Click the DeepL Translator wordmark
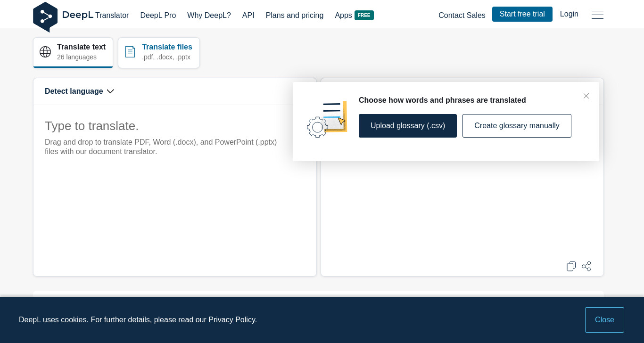644x343 pixels. pyautogui.click(x=95, y=15)
